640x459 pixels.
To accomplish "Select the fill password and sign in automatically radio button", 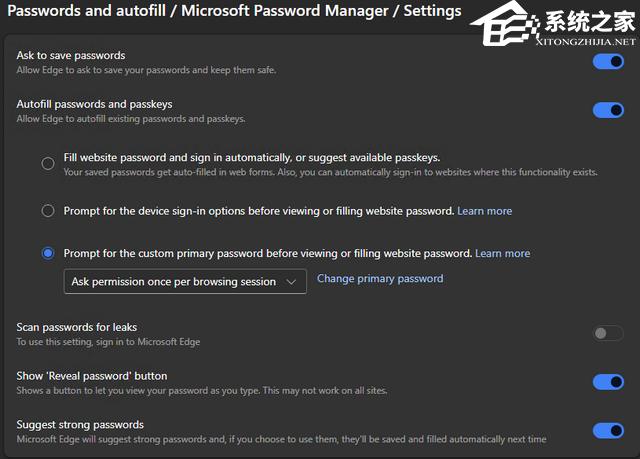I will coord(48,164).
